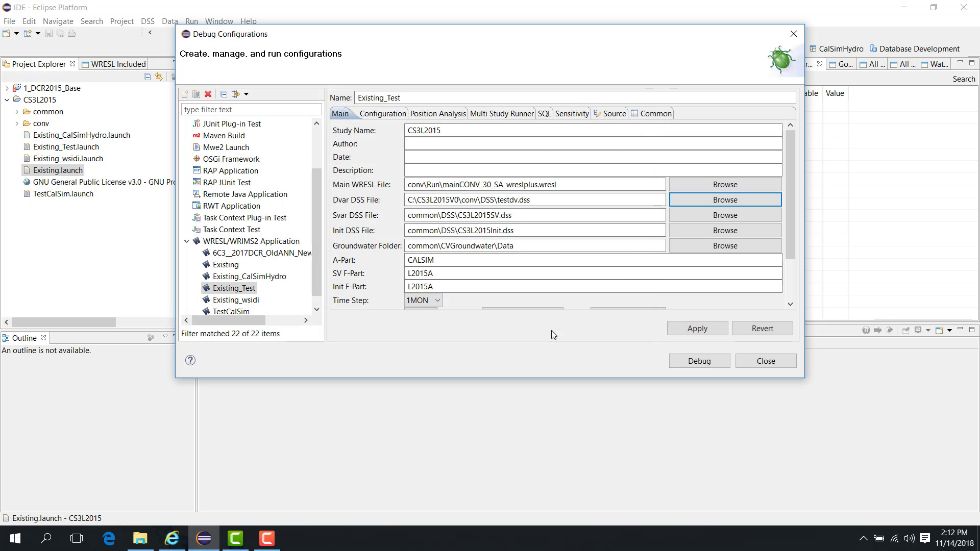Collapse CS3L2015 project node
This screenshot has height=551, width=980.
coord(7,100)
